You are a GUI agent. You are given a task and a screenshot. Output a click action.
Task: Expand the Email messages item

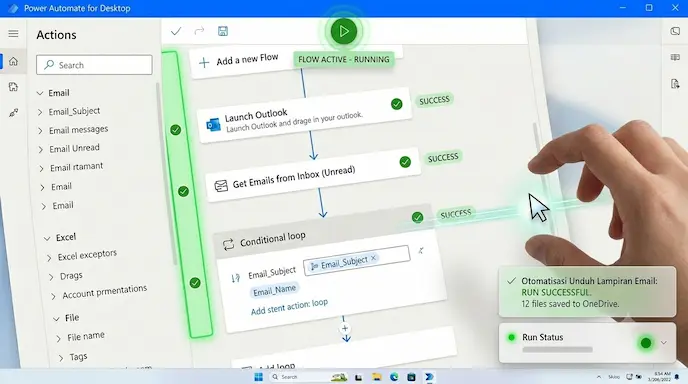pos(40,131)
